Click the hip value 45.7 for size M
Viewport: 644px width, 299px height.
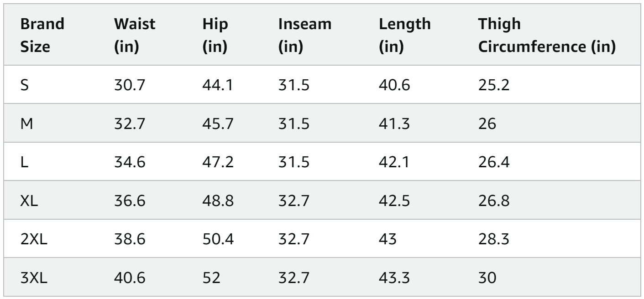pyautogui.click(x=218, y=124)
